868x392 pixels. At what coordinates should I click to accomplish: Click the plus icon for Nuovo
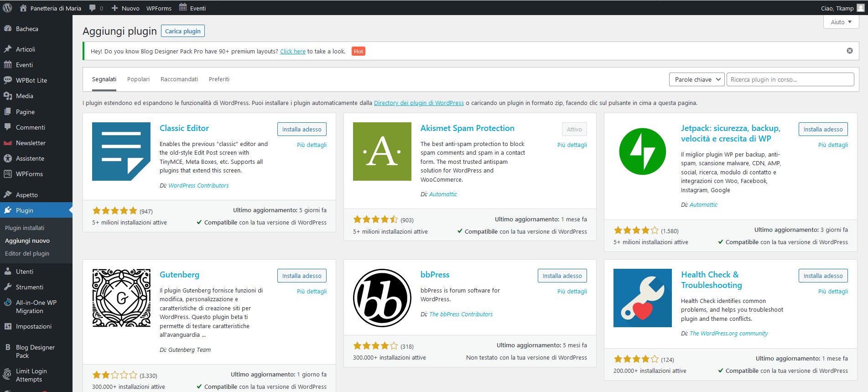point(114,8)
